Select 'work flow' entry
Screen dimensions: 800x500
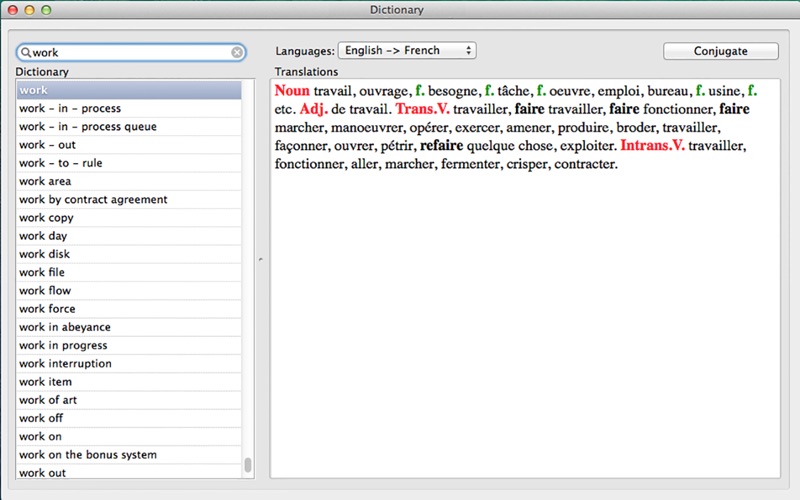click(x=129, y=290)
